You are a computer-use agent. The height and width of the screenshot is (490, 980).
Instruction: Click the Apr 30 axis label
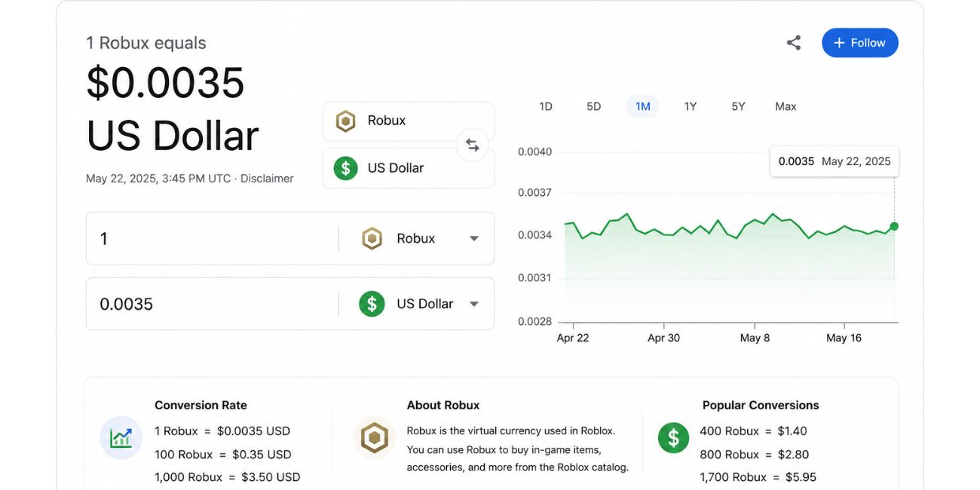tap(663, 338)
